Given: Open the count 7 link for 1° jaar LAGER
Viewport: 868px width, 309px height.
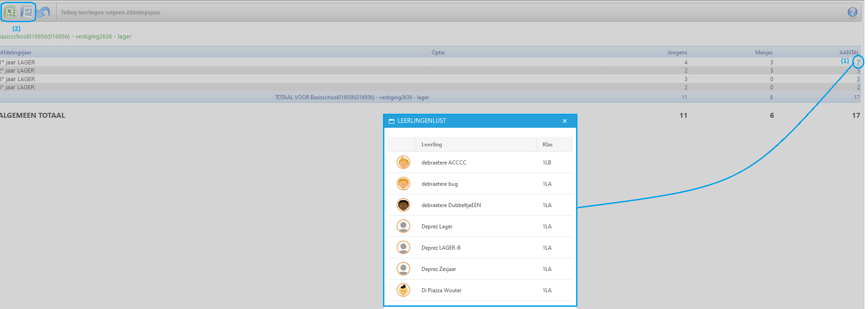Looking at the screenshot, I should 858,62.
